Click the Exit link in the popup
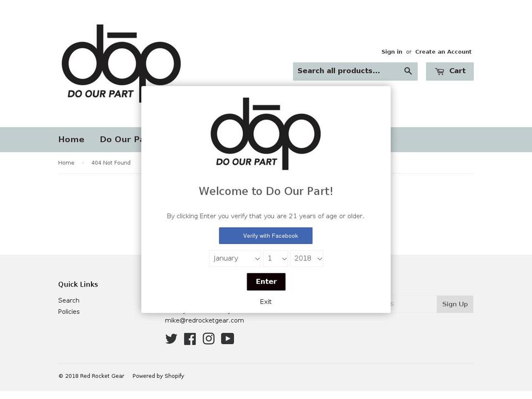 point(265,301)
